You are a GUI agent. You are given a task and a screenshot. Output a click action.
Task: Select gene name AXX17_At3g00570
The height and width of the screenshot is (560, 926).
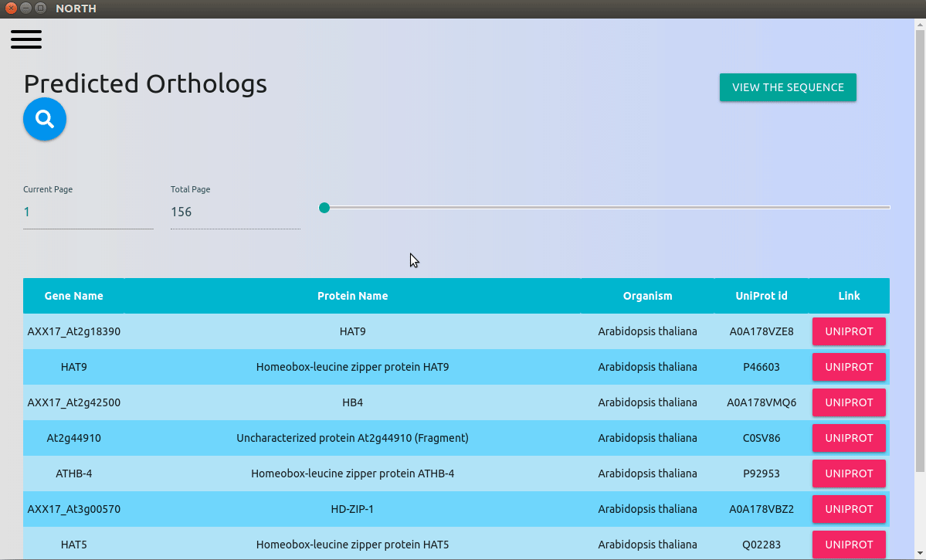[x=74, y=508]
